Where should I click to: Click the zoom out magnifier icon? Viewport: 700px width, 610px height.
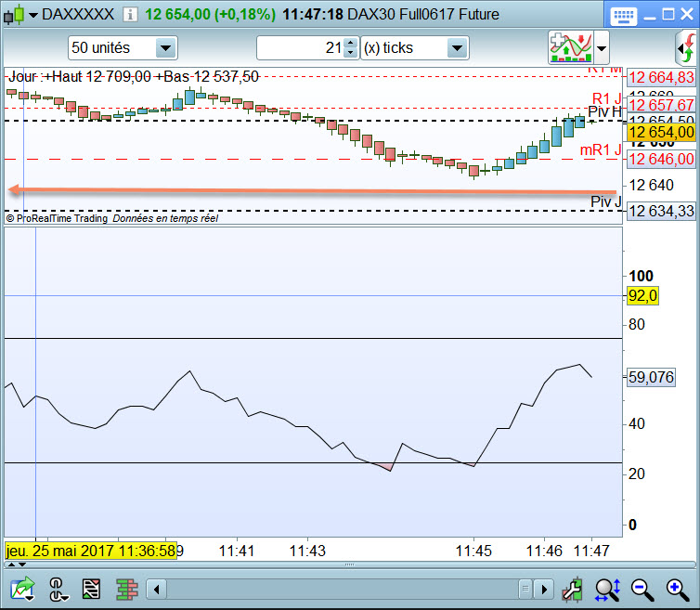point(642,590)
